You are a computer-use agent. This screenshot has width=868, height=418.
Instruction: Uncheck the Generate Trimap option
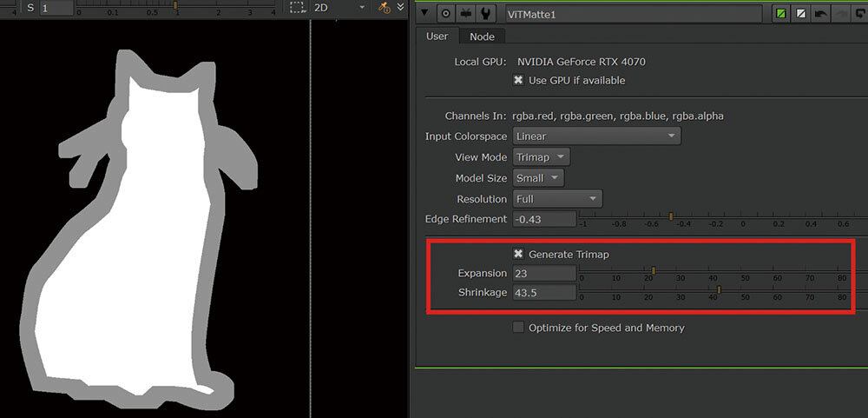point(518,254)
